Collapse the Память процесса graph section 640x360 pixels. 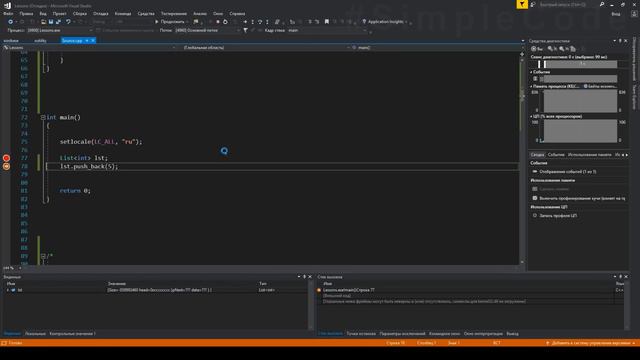(x=531, y=87)
